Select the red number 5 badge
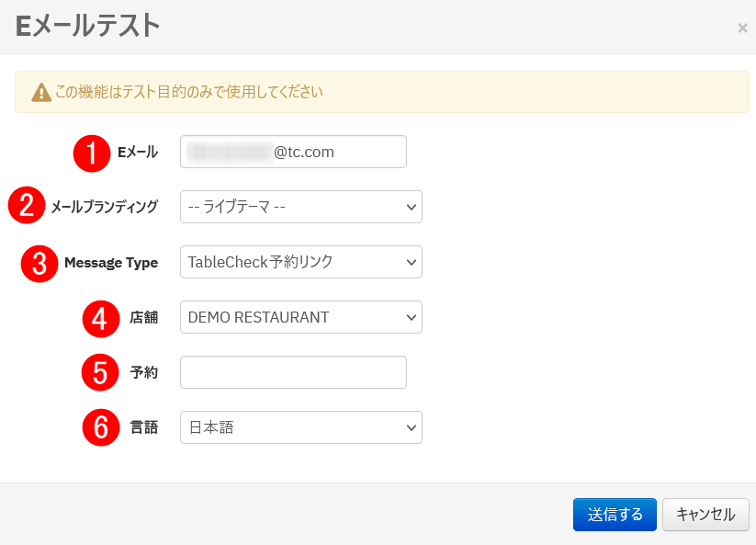Screen dimensions: 756x545 (x=100, y=372)
